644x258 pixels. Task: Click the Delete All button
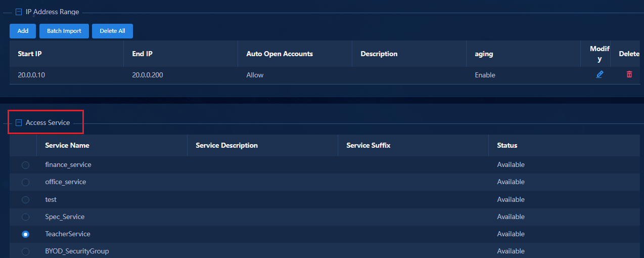click(112, 31)
